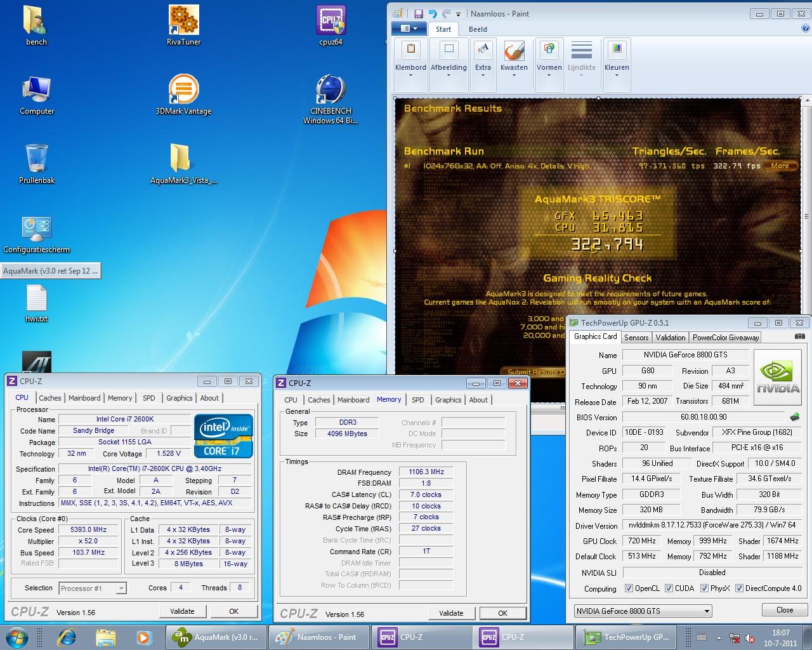
Task: Open the Processor #1 selection dropdown
Action: click(93, 588)
